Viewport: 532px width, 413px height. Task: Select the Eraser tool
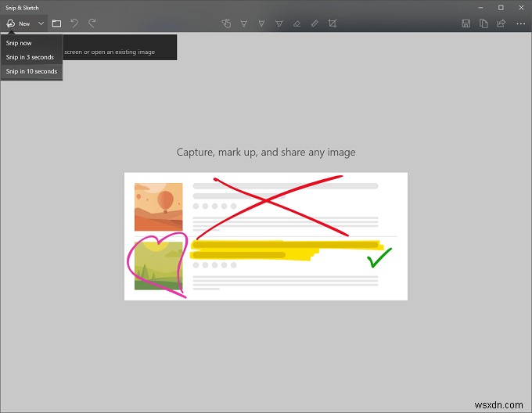click(297, 23)
